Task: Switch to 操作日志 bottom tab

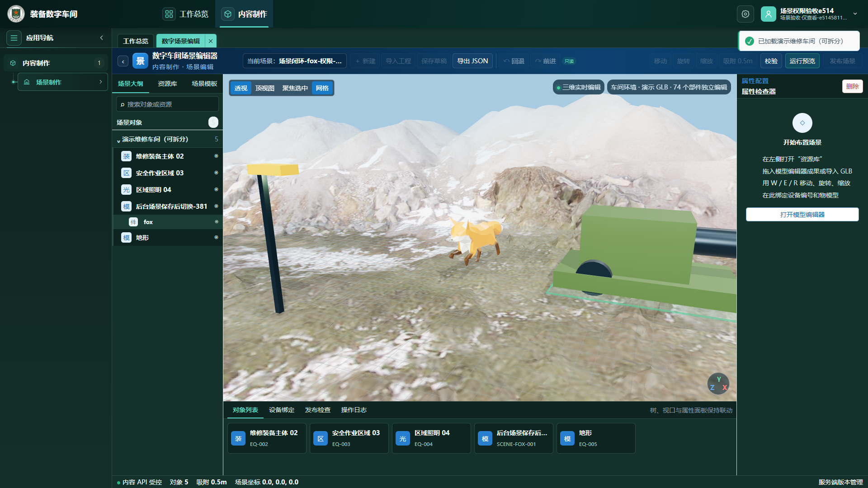Action: point(354,410)
